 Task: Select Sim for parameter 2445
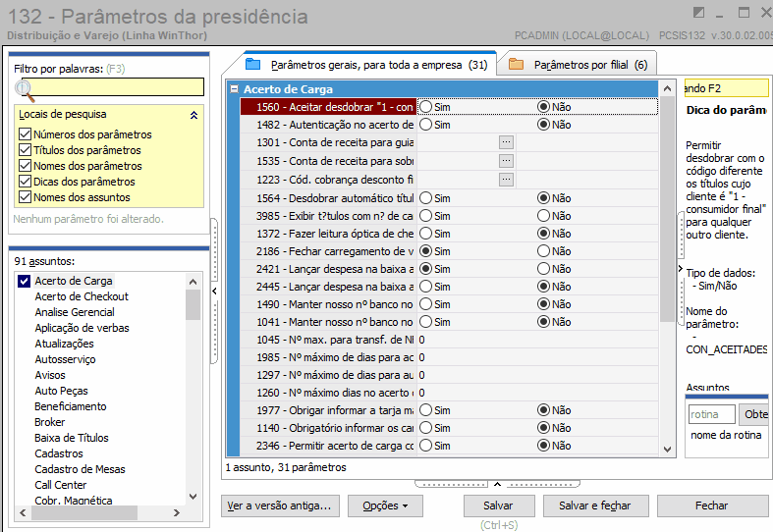pos(426,287)
